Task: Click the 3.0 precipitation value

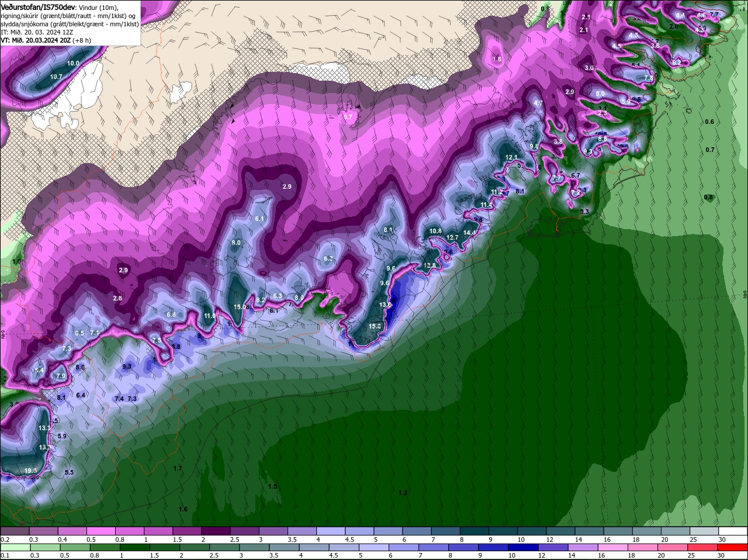Action: [x=589, y=68]
